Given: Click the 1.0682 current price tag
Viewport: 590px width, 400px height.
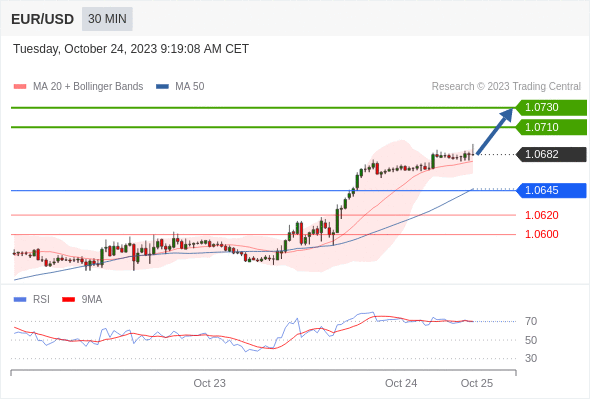Looking at the screenshot, I should coord(551,154).
